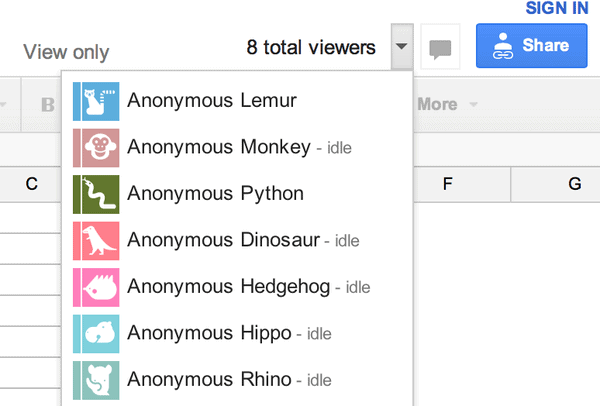Image resolution: width=600 pixels, height=406 pixels.
Task: Click the dropdown arrow next to More
Action: pyautogui.click(x=473, y=104)
